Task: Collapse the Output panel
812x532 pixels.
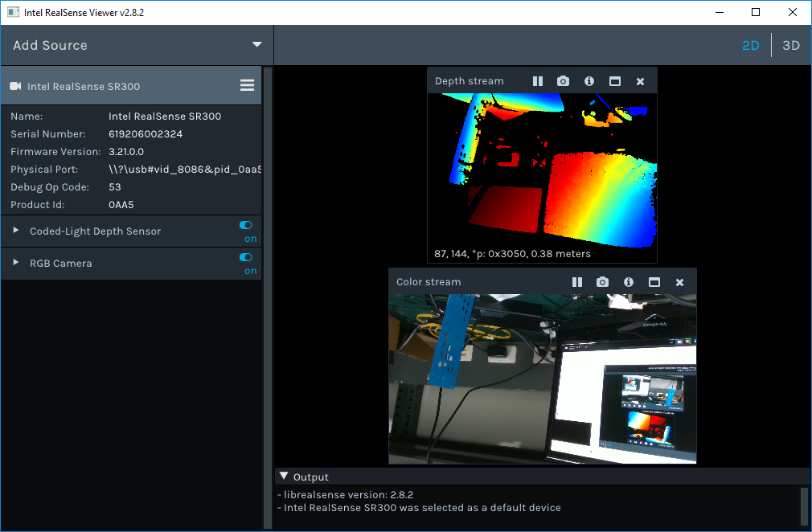Action: click(283, 476)
